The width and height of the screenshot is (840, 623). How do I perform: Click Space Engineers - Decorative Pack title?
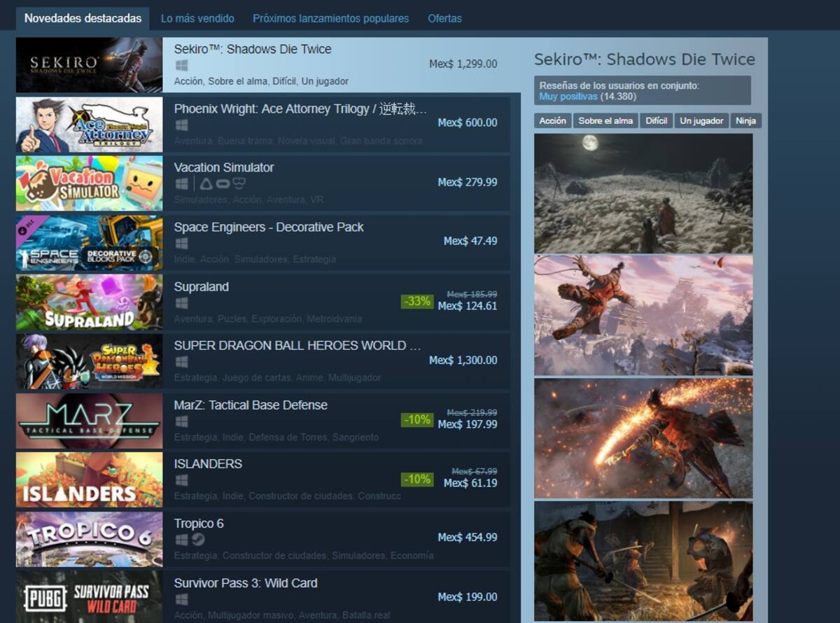(x=269, y=227)
